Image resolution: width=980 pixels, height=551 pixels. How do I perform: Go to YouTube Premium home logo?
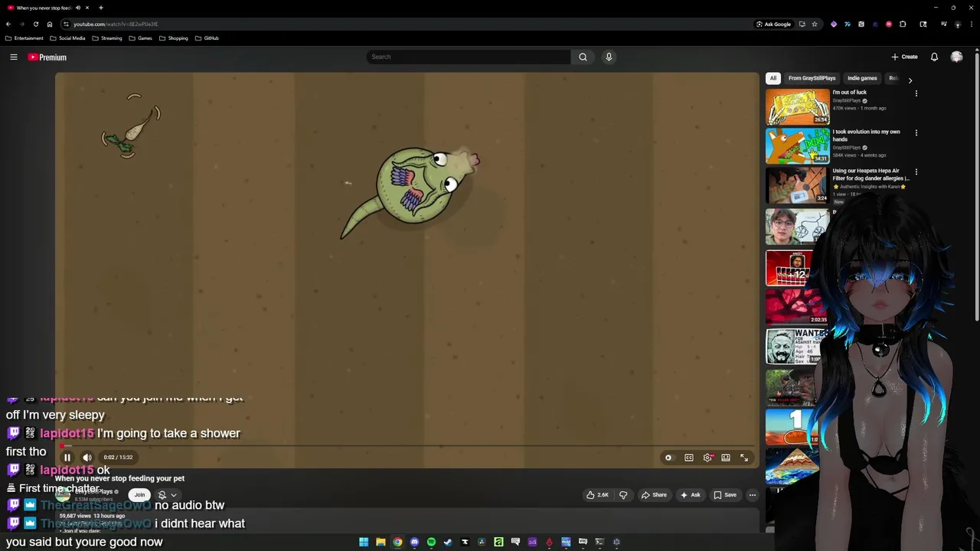coord(47,57)
